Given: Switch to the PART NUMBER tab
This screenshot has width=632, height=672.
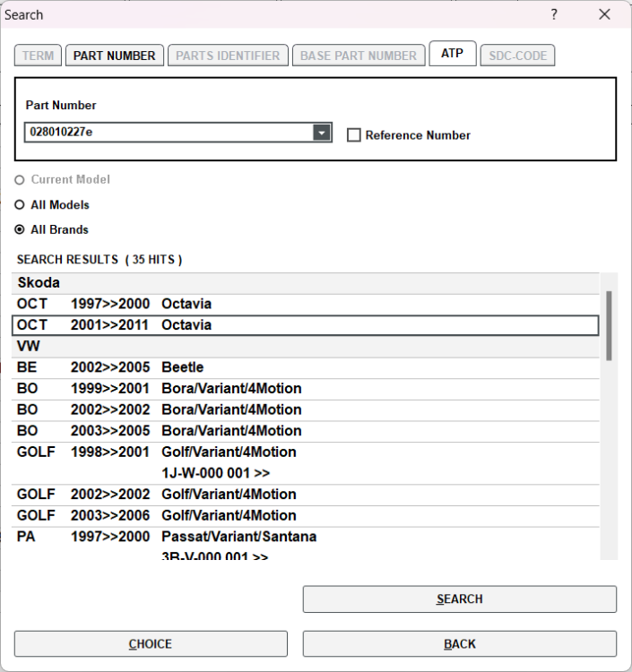Looking at the screenshot, I should pos(115,56).
